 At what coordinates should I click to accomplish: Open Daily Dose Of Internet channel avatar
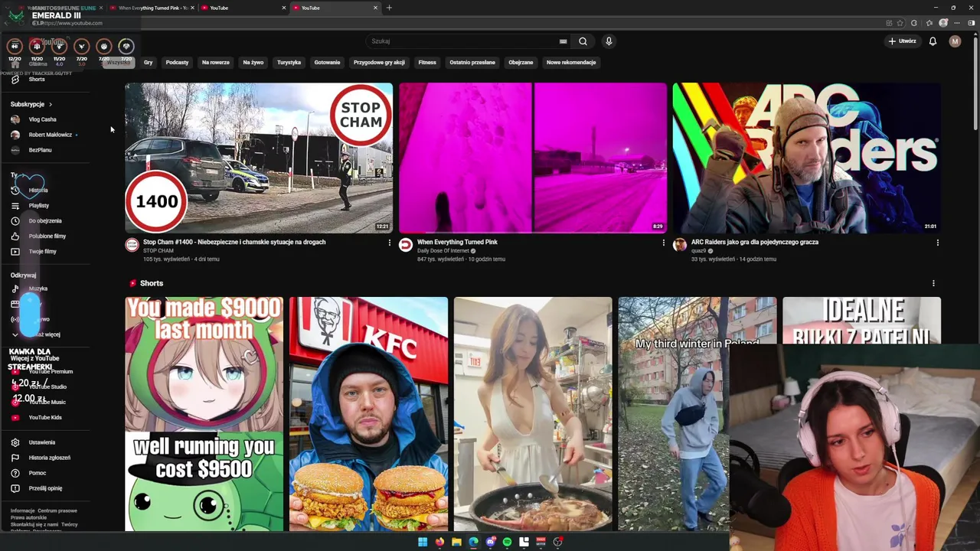(x=406, y=245)
